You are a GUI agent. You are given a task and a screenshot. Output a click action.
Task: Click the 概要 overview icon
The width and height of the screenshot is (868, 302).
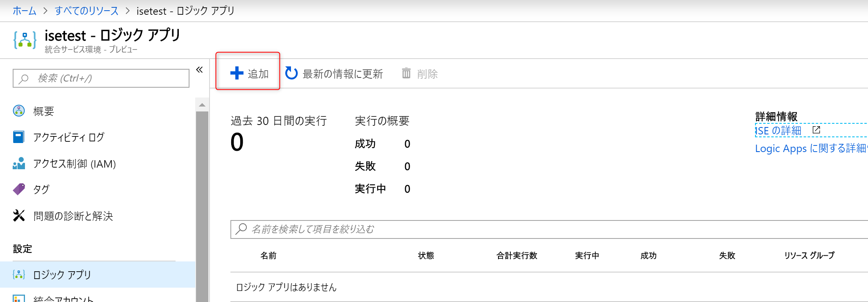click(x=19, y=111)
